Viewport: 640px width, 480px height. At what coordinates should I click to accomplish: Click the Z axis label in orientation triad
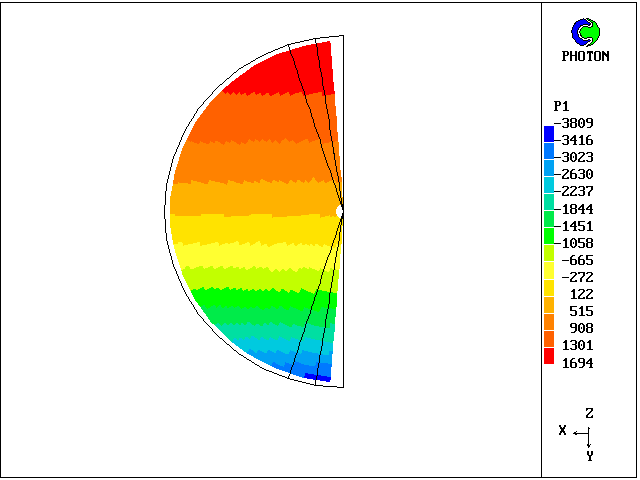(x=590, y=413)
